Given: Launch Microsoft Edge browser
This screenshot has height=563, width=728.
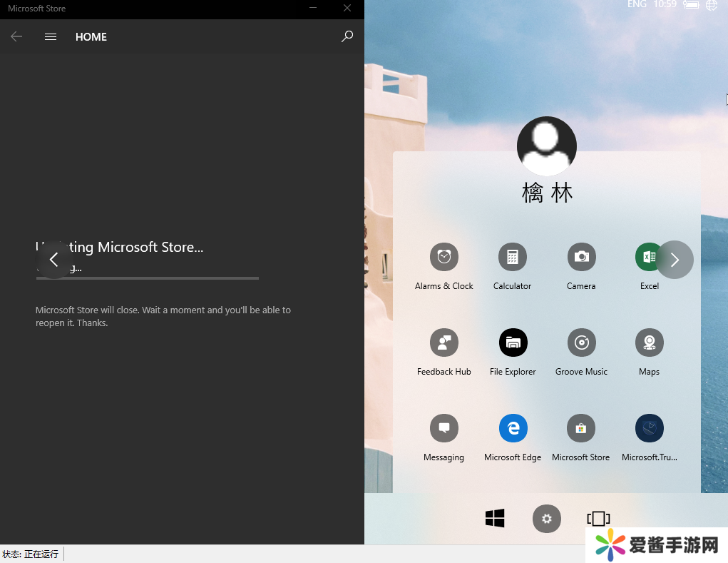Looking at the screenshot, I should point(513,428).
